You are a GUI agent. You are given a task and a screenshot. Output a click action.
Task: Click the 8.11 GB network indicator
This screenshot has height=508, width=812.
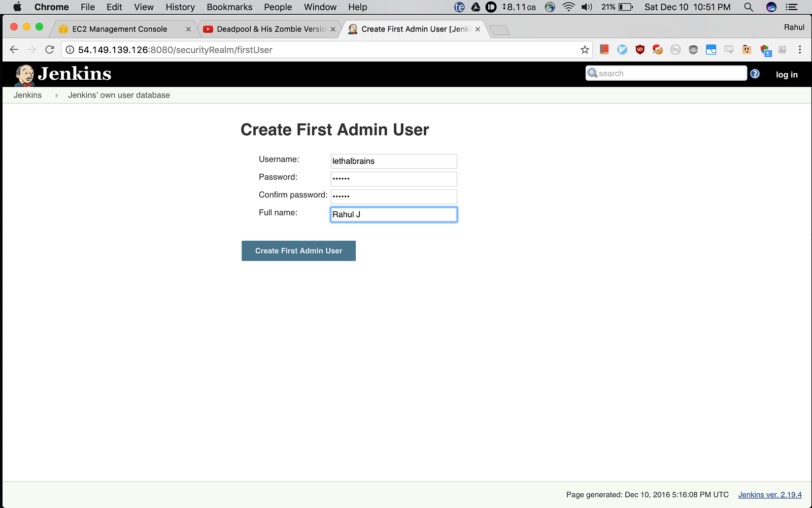tap(519, 7)
